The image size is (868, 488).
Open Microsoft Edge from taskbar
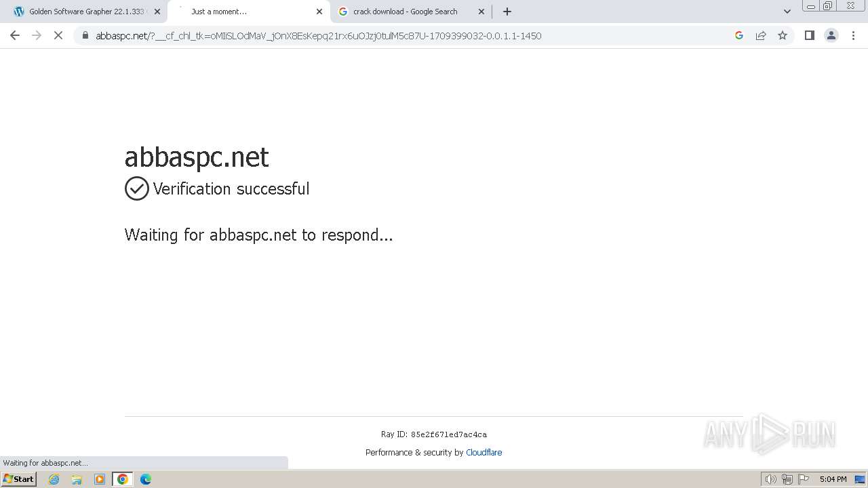tap(146, 479)
